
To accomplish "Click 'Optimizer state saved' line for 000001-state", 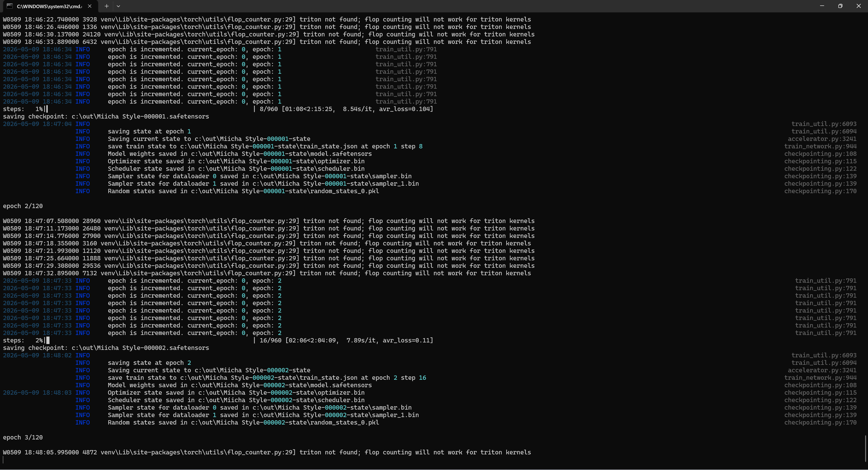I will [x=236, y=161].
